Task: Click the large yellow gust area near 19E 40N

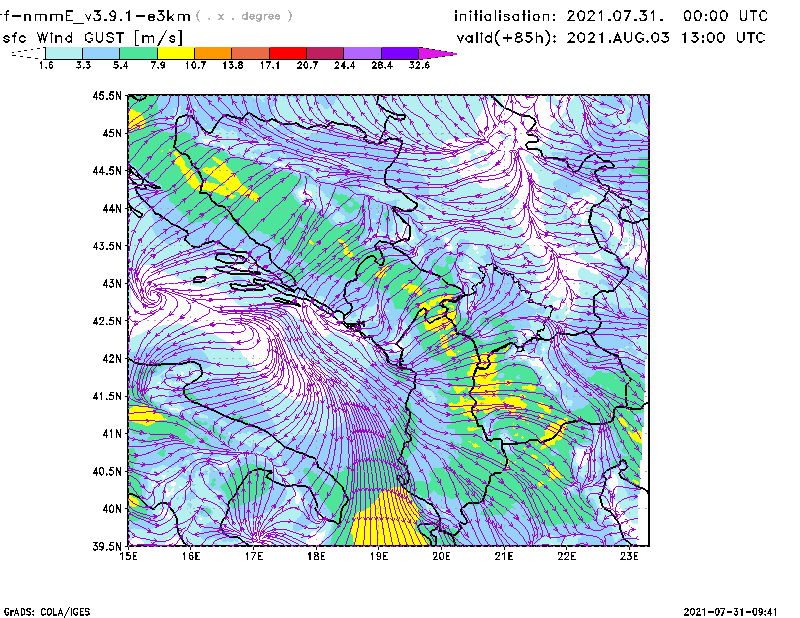Action: (388, 518)
